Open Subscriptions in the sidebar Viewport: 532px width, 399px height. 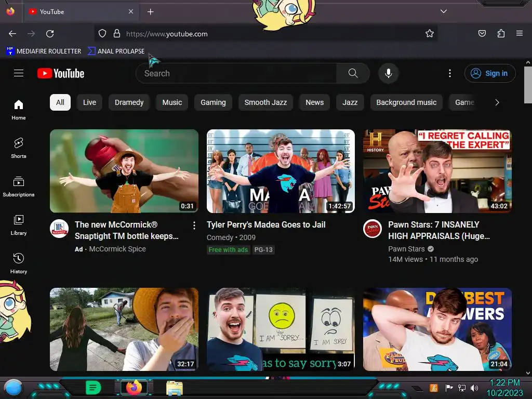click(19, 187)
